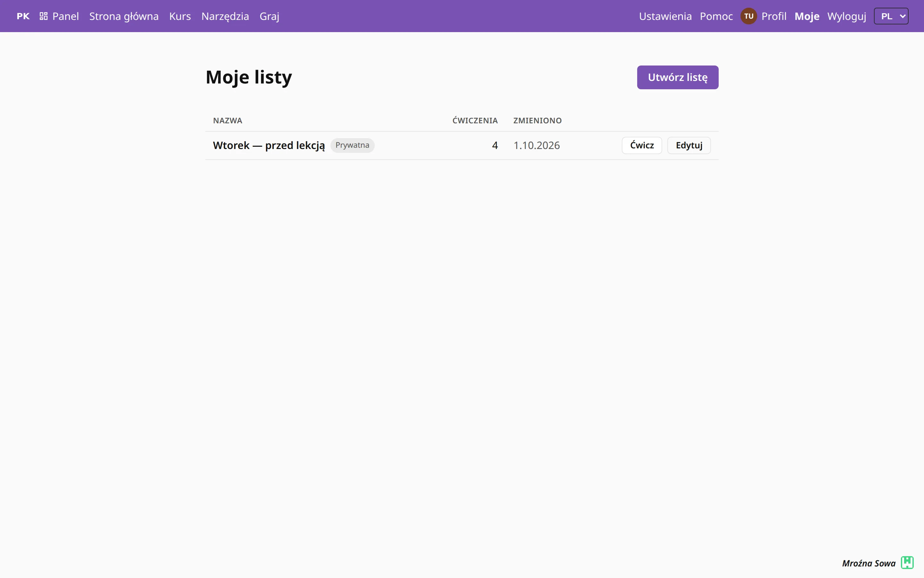Image resolution: width=924 pixels, height=578 pixels.
Task: Open Narzędzia in the navbar
Action: click(x=225, y=16)
